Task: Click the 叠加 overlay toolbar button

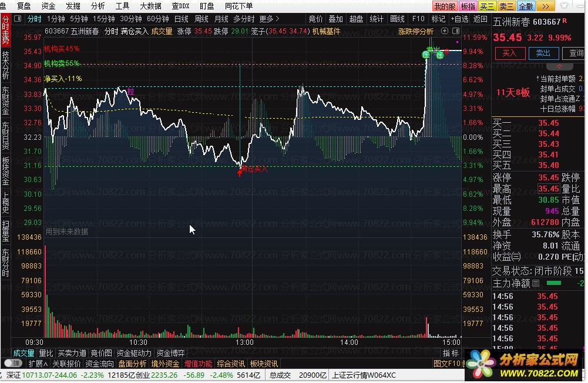Action: pos(335,19)
